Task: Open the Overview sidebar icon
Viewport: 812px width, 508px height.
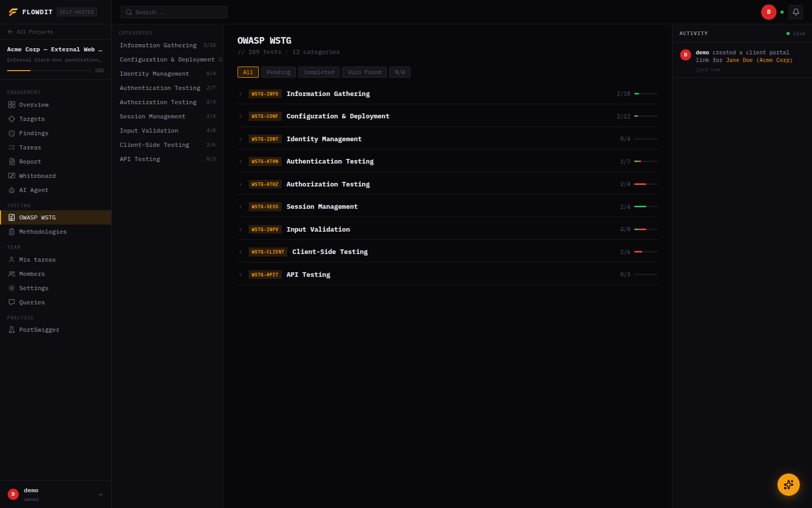Action: [12, 105]
